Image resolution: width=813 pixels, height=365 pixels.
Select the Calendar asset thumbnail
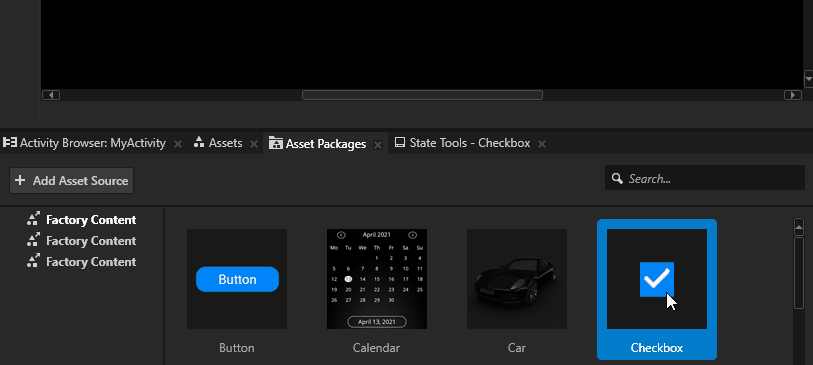377,279
